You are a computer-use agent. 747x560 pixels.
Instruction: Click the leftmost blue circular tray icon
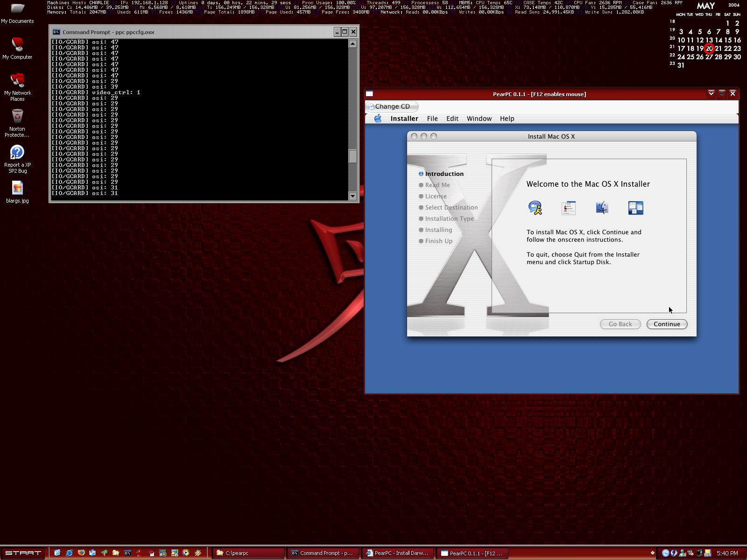(x=666, y=553)
